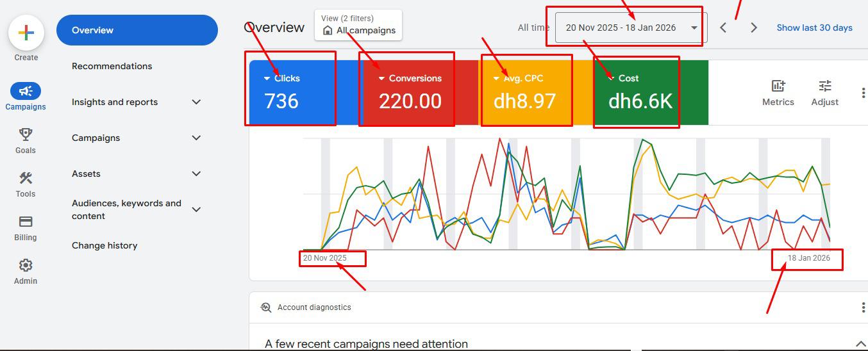The width and height of the screenshot is (868, 351).
Task: Expand Insights and reports section
Action: click(x=196, y=102)
